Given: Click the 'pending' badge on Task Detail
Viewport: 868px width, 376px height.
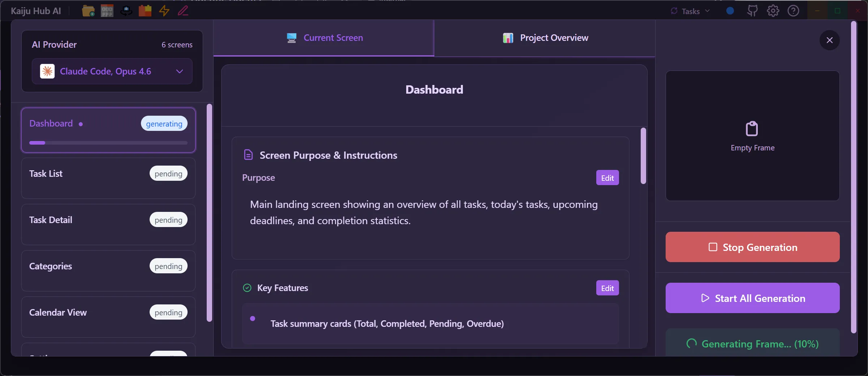Looking at the screenshot, I should click(x=168, y=220).
